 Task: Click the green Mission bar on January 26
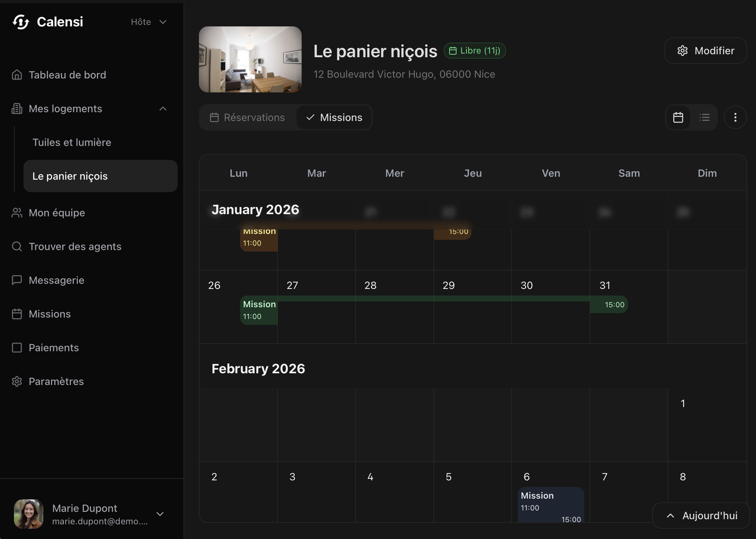tap(259, 310)
